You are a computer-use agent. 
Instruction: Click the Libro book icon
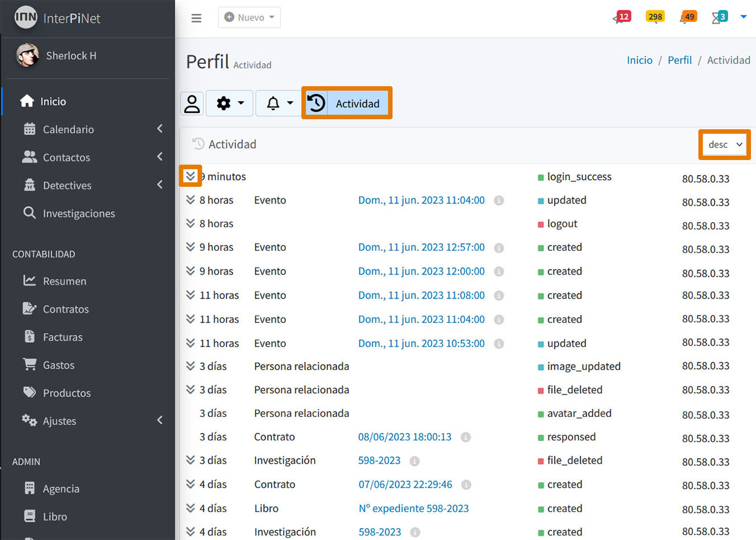[x=30, y=516]
